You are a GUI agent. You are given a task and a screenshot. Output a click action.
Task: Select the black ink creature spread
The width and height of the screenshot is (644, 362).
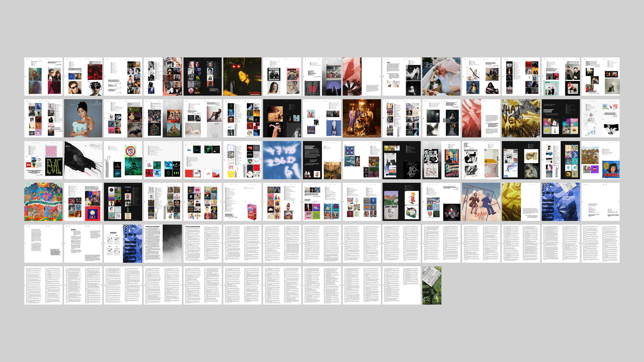click(x=83, y=160)
